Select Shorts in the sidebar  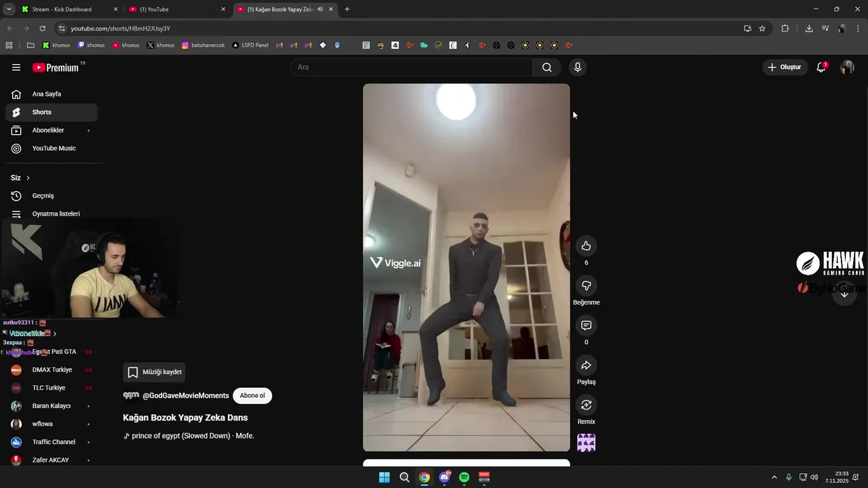coord(52,112)
